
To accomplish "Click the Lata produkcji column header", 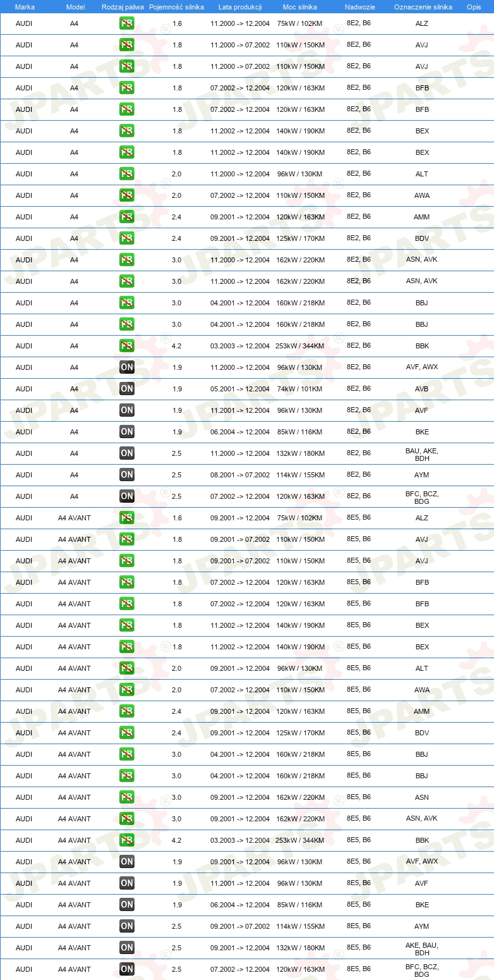I will 240,7.
